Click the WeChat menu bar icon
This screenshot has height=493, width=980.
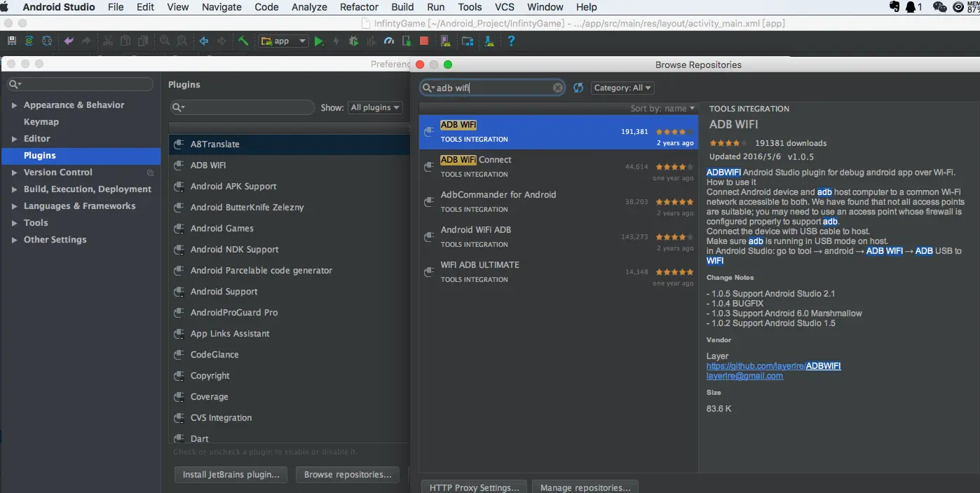pyautogui.click(x=940, y=7)
